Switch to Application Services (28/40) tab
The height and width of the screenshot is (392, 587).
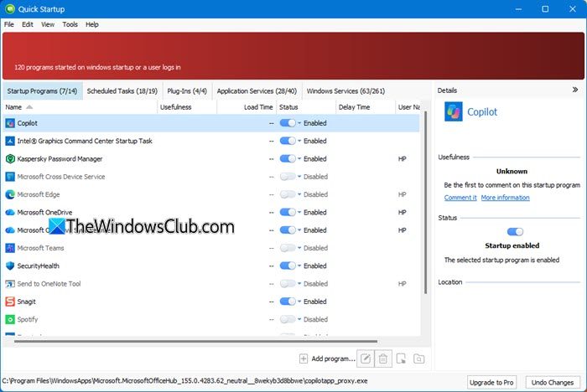tap(257, 91)
